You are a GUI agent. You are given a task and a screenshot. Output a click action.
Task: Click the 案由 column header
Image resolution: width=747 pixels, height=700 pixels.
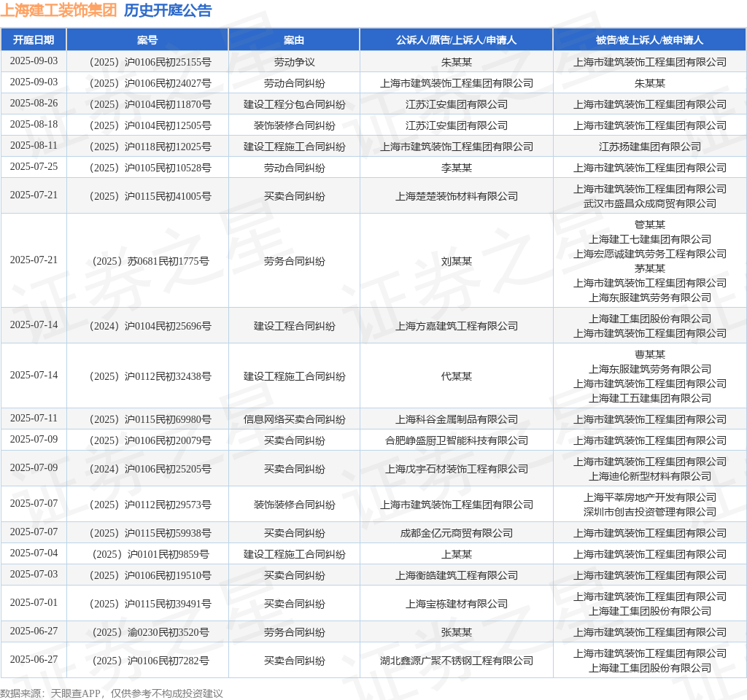pyautogui.click(x=294, y=40)
